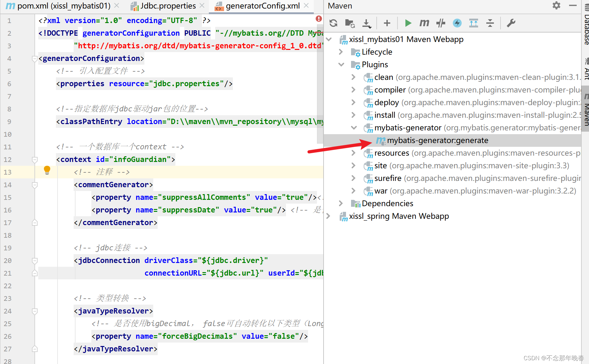Click the editor error indicator icon
The image size is (589, 364).
pos(319,19)
